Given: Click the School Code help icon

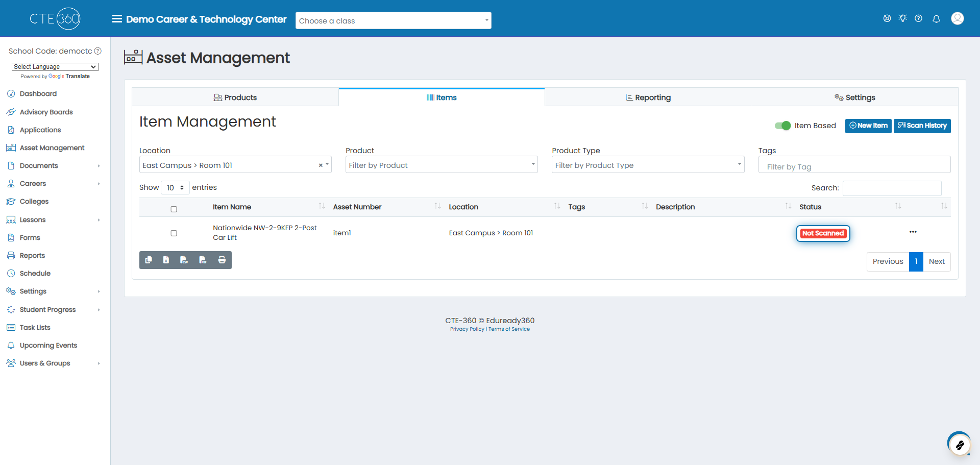Looking at the screenshot, I should pyautogui.click(x=98, y=51).
